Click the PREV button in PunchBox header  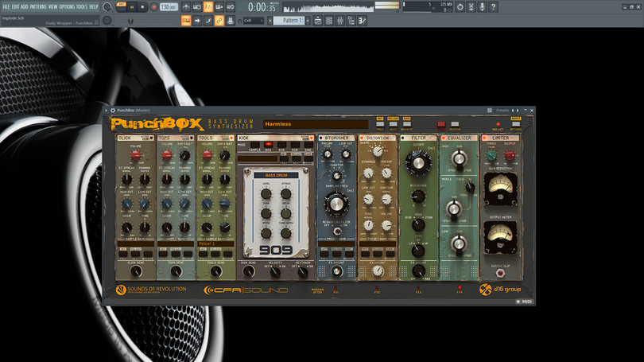380,124
